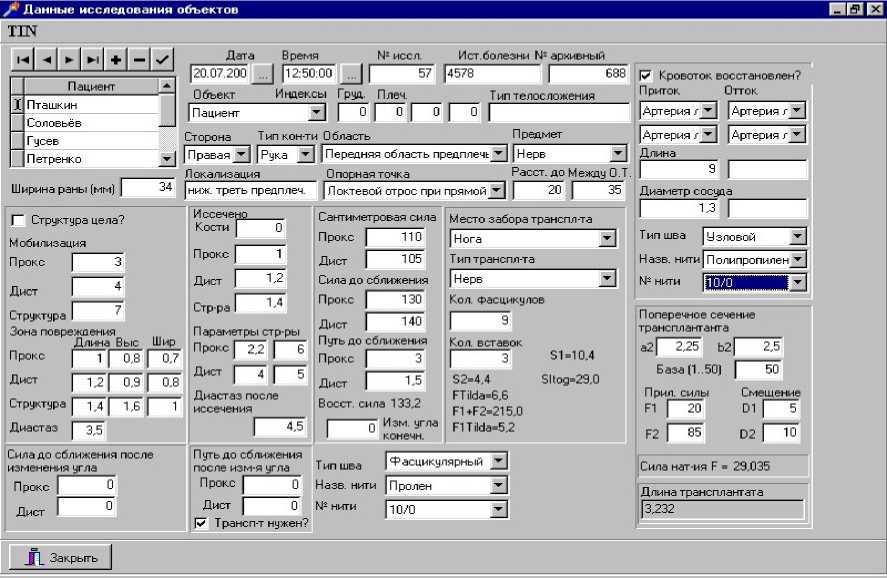This screenshot has height=578, width=887.
Task: Click the № иссл. field with 57
Action: tap(402, 74)
